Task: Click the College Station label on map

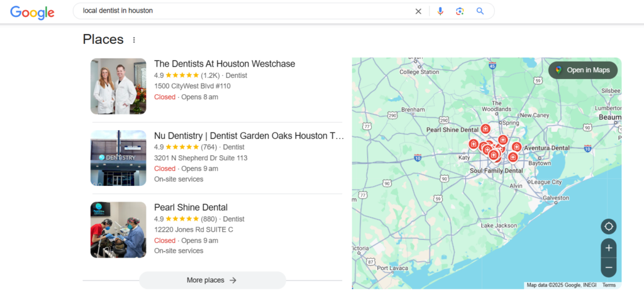Action: point(419,72)
